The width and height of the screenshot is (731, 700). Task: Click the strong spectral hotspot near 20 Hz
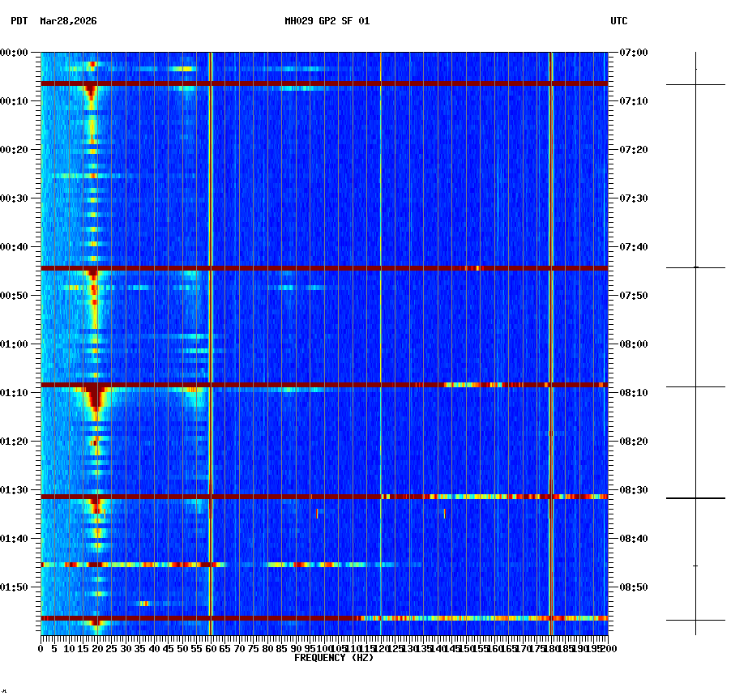point(94,397)
